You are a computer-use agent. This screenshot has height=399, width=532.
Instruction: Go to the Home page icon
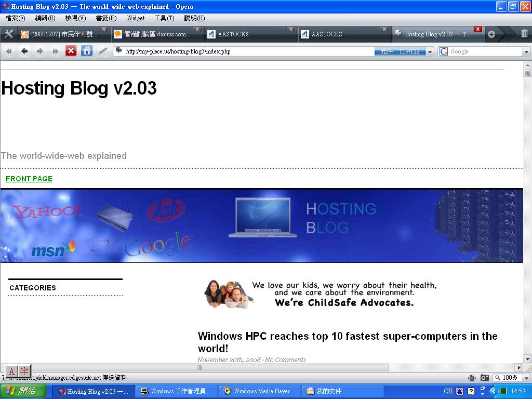pyautogui.click(x=87, y=51)
